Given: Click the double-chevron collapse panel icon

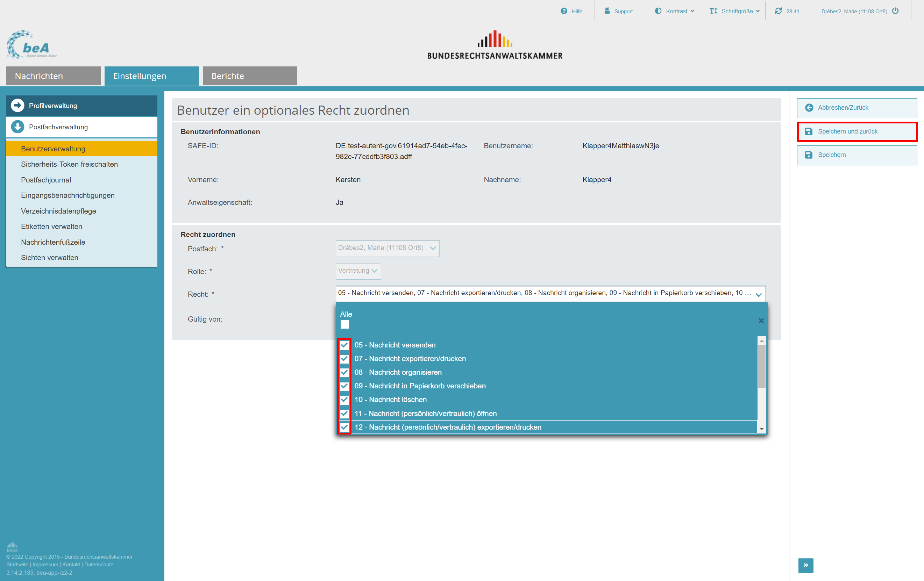Looking at the screenshot, I should [805, 565].
